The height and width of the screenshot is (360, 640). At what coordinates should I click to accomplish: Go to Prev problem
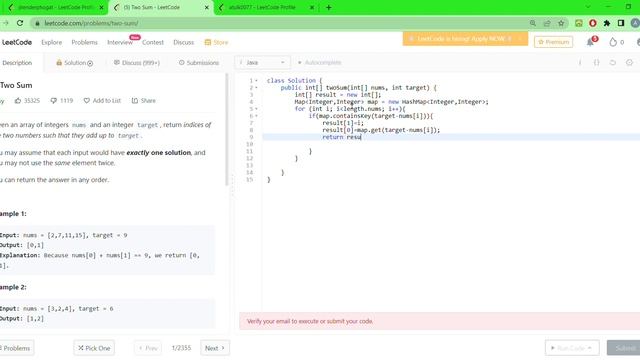[148, 348]
